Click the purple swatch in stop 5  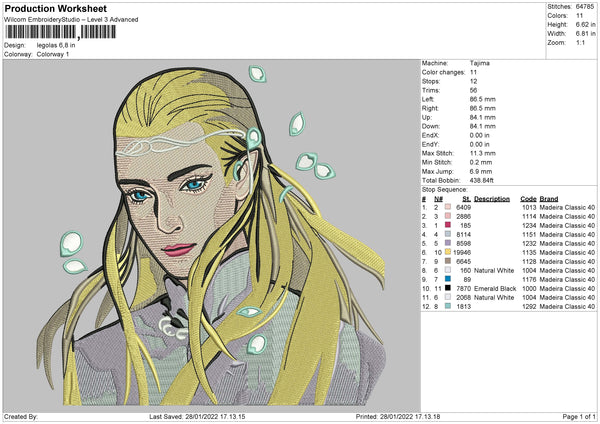tap(450, 243)
